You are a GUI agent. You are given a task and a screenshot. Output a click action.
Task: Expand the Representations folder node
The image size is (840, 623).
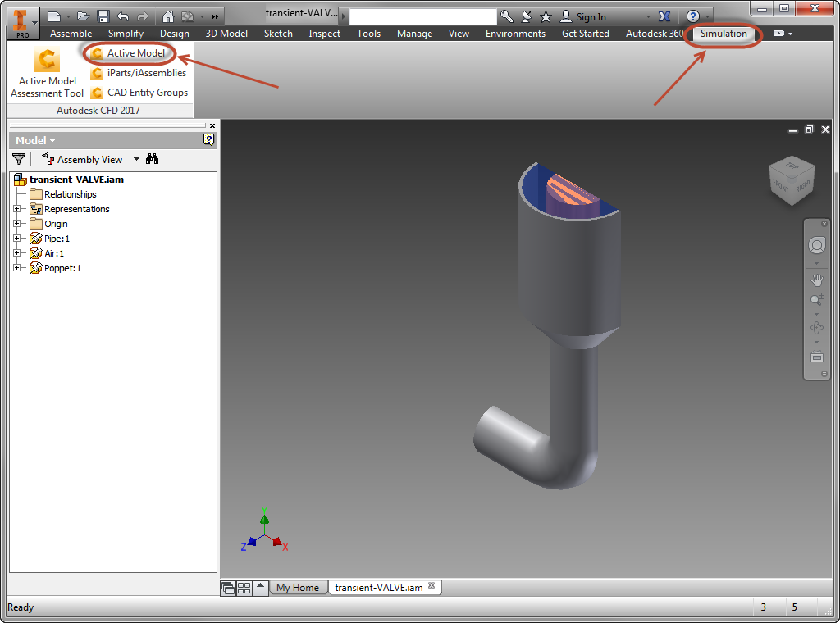click(x=16, y=209)
